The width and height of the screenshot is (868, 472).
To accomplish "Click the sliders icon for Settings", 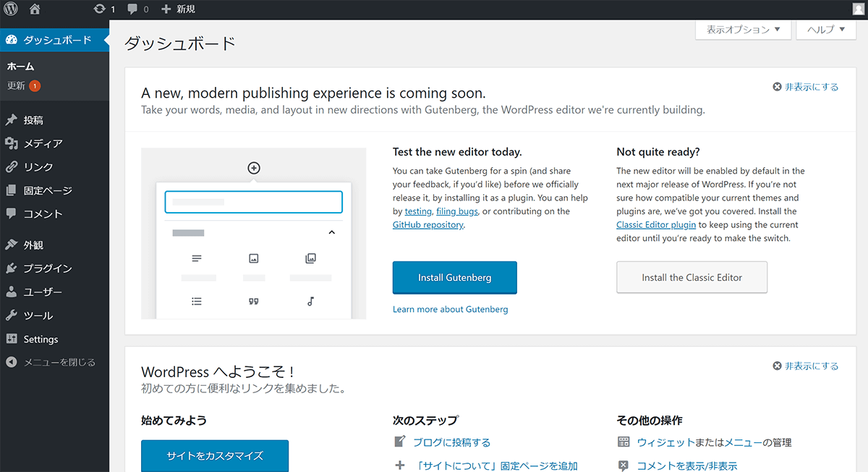I will click(11, 339).
